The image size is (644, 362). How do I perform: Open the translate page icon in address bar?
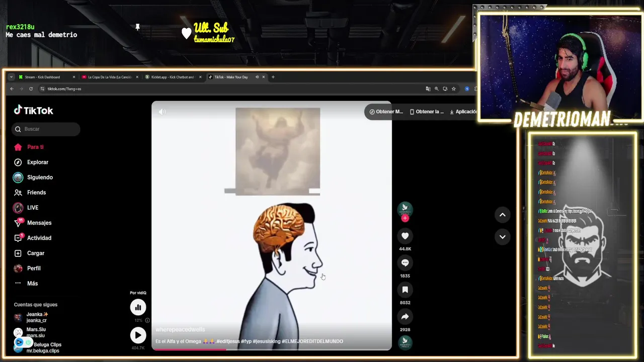click(428, 88)
